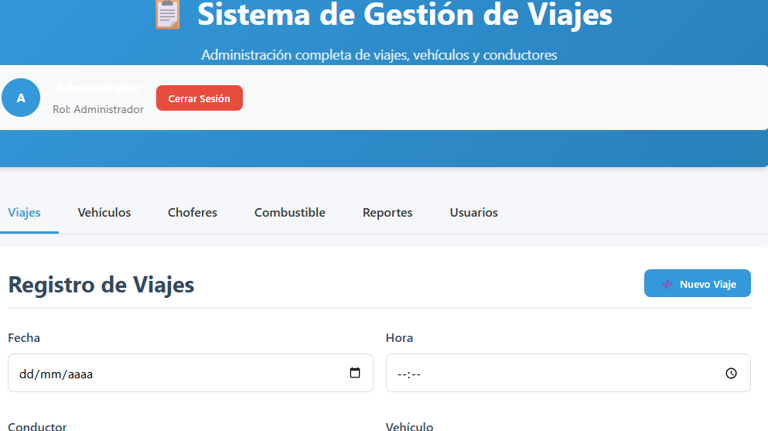The width and height of the screenshot is (768, 431).
Task: Click the Hora field label
Action: point(399,338)
